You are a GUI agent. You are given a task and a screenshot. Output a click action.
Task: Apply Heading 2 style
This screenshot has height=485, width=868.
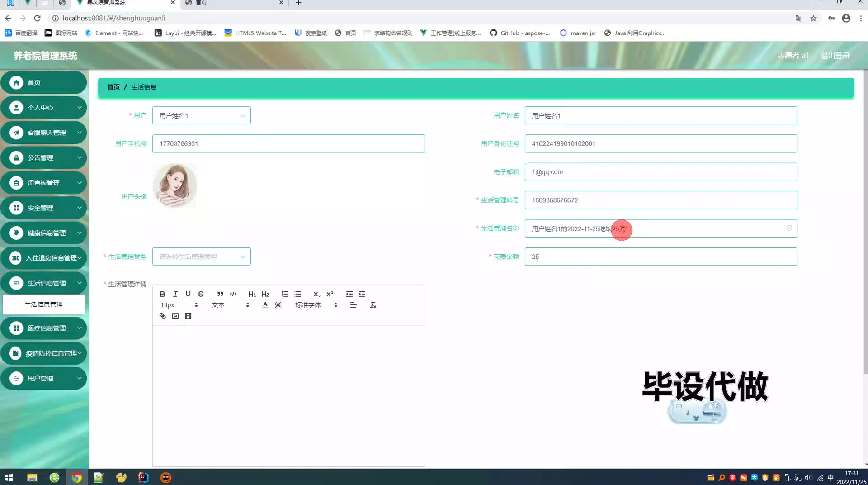(265, 294)
